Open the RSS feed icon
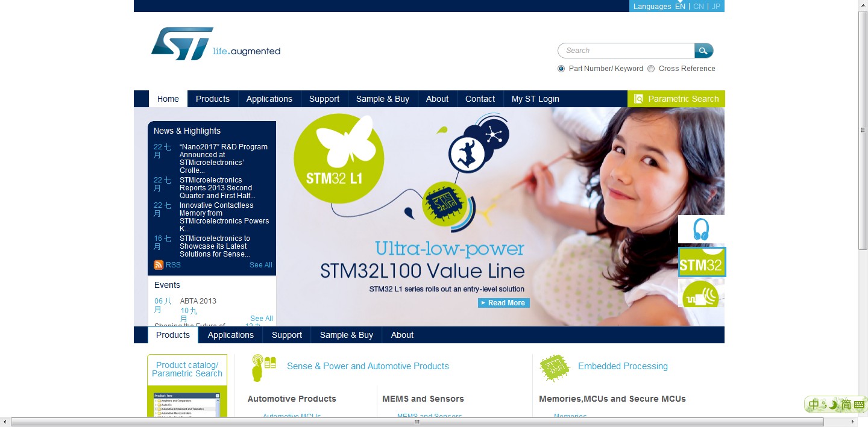The image size is (868, 427). 159,265
